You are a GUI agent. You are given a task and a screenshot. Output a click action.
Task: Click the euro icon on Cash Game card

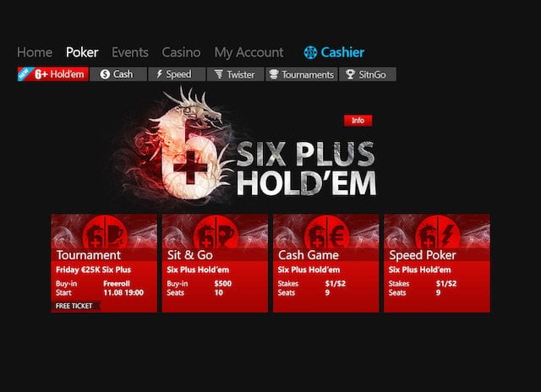pyautogui.click(x=337, y=235)
